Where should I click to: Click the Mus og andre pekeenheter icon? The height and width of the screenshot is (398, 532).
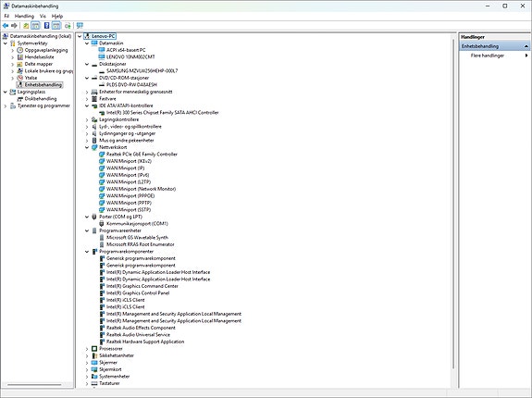94,141
